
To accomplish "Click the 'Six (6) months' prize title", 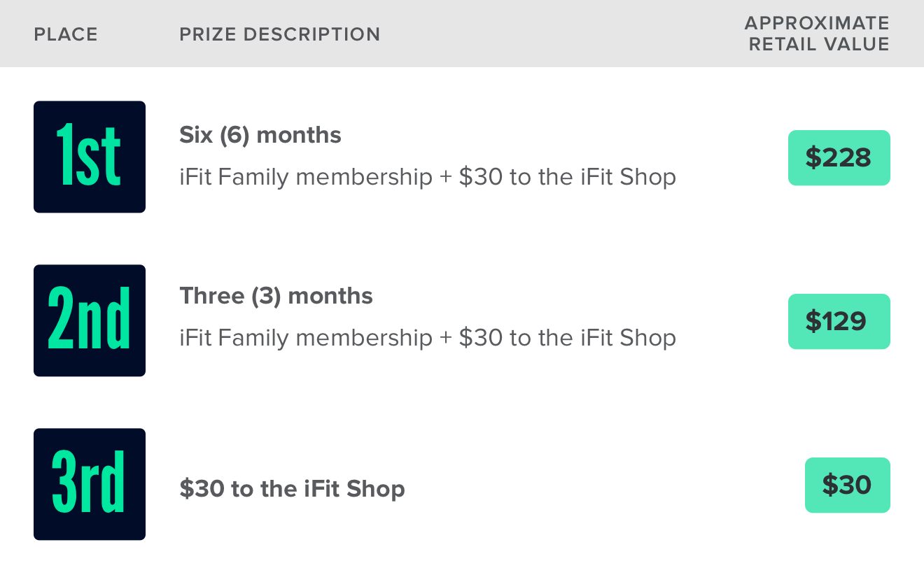I will (x=260, y=135).
